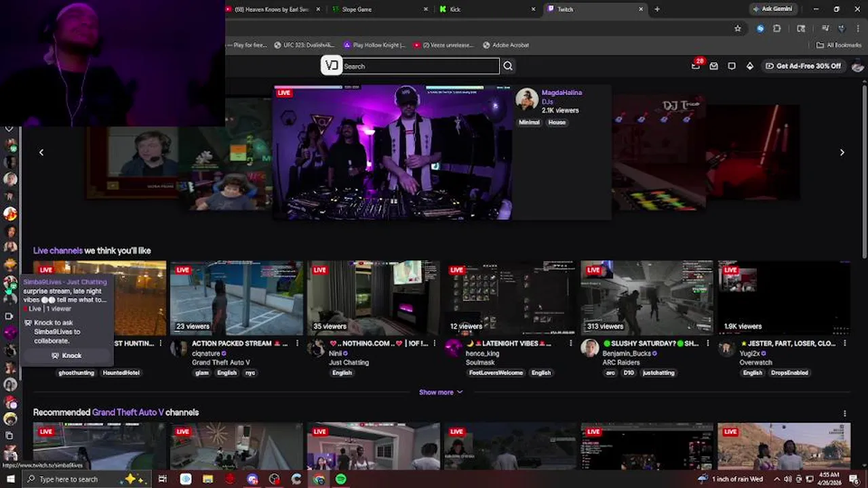Click the DropsEnabled tag

(789, 373)
